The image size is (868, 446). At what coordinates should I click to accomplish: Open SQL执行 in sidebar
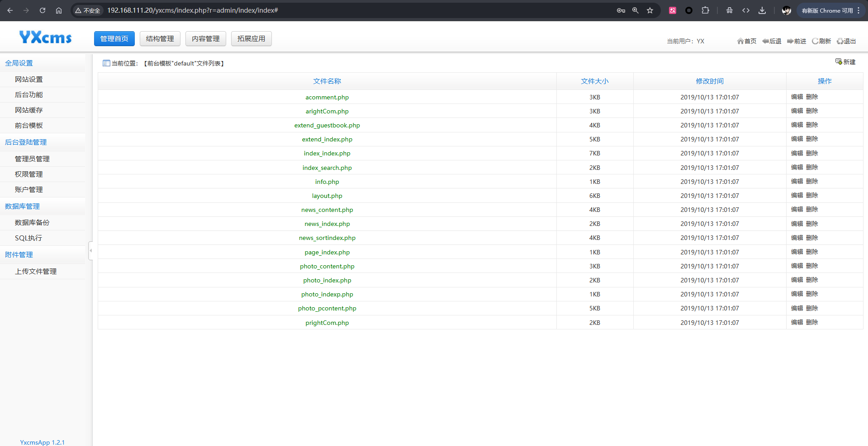point(28,238)
